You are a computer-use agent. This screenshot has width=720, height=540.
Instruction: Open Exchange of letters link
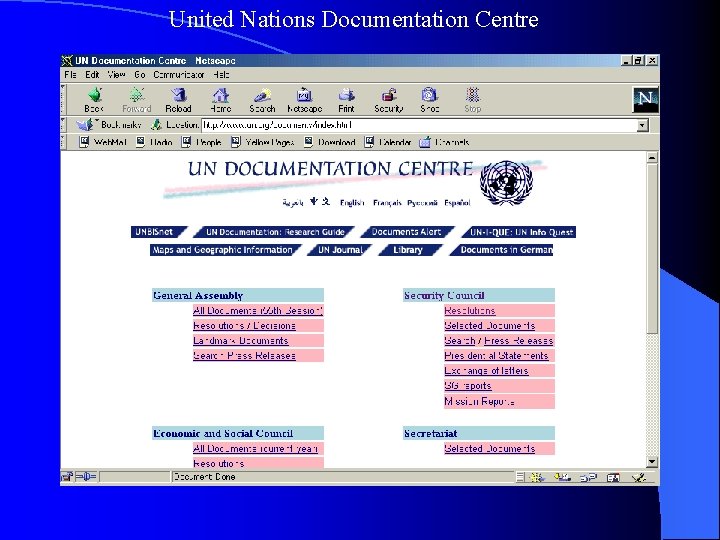(486, 371)
